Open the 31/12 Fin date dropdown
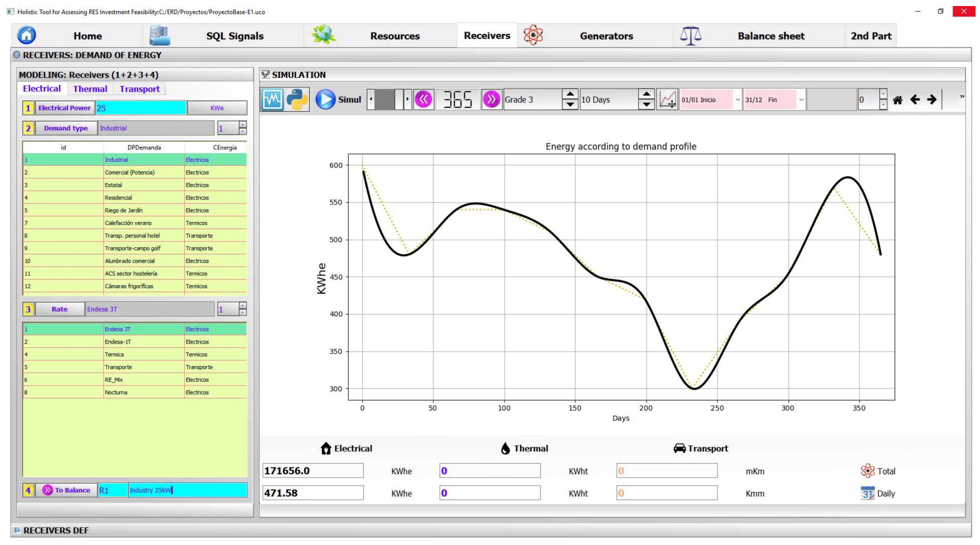 tap(801, 100)
